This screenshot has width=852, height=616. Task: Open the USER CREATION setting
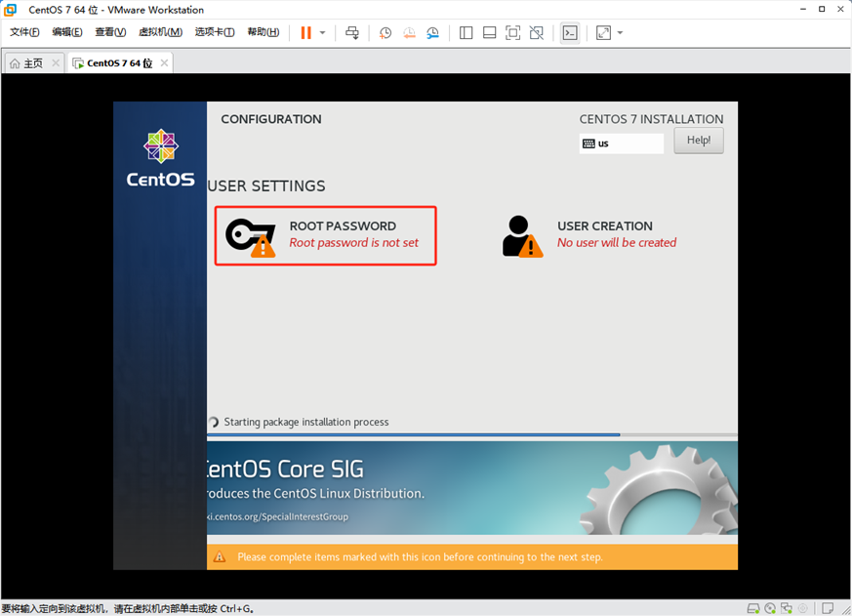pyautogui.click(x=590, y=235)
